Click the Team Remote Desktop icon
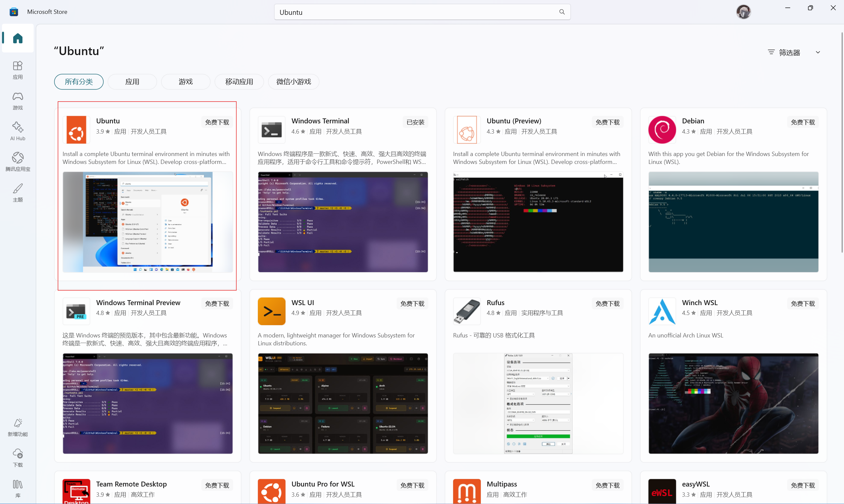 [77, 491]
